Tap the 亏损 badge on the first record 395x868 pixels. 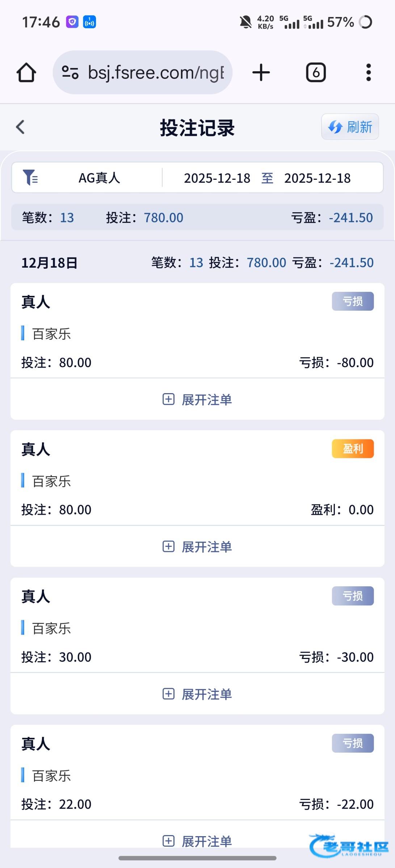click(353, 301)
